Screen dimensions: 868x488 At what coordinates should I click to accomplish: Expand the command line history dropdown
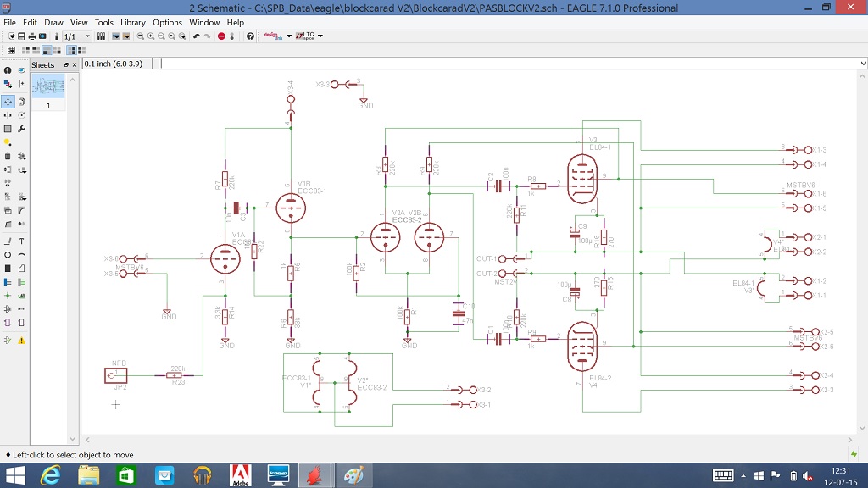click(863, 64)
